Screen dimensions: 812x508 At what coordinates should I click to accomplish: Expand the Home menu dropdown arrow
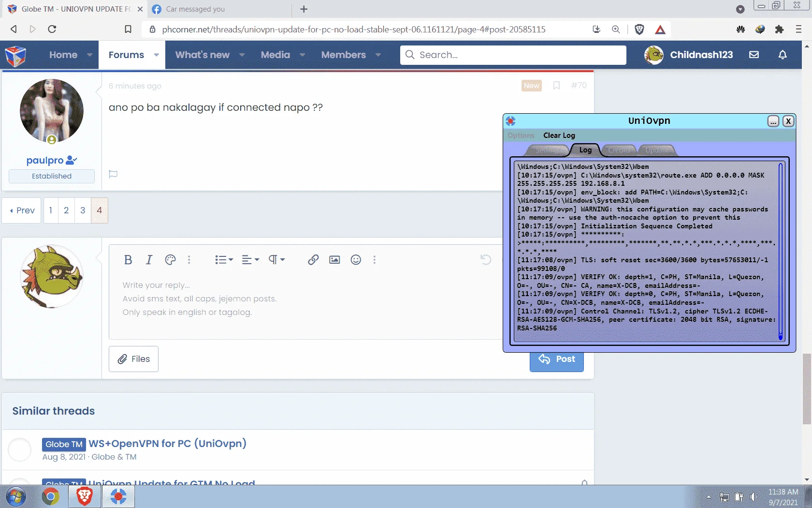pyautogui.click(x=89, y=55)
